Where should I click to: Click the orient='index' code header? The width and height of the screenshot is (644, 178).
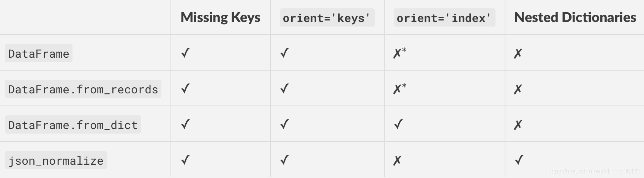point(444,18)
